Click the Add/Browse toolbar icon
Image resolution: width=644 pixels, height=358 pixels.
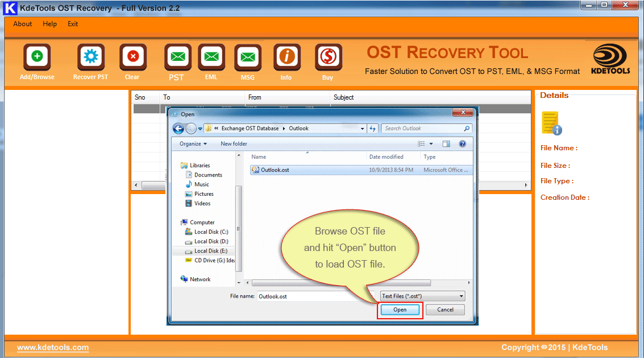pyautogui.click(x=37, y=57)
